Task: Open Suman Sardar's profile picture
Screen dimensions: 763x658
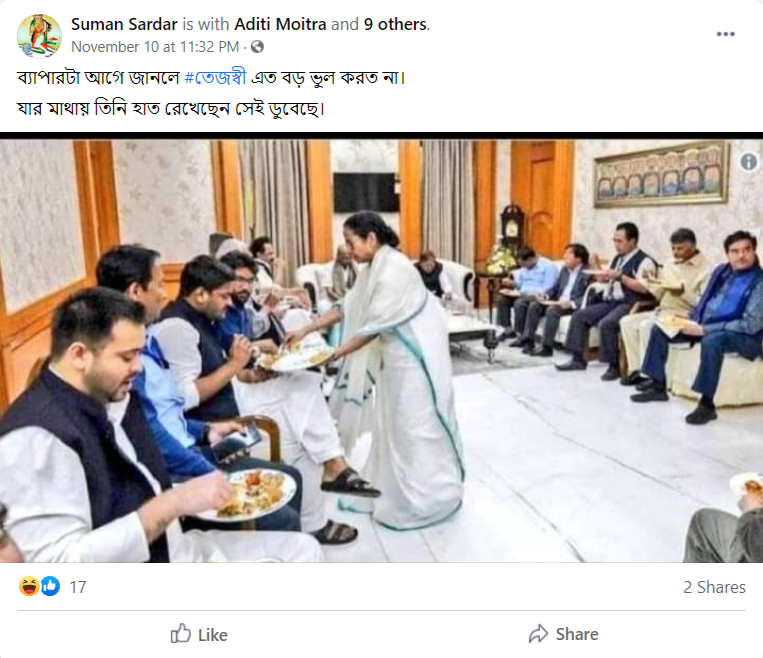Action: [x=39, y=35]
